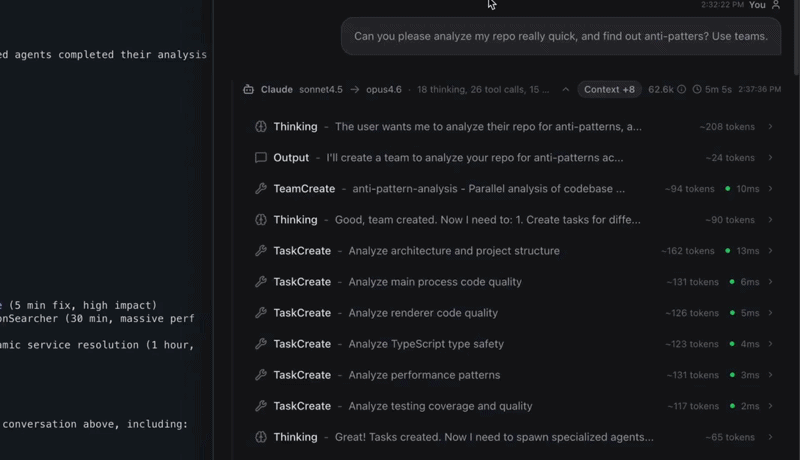The image size is (800, 460).
Task: Click the TeamCreate tool name
Action: coord(304,189)
